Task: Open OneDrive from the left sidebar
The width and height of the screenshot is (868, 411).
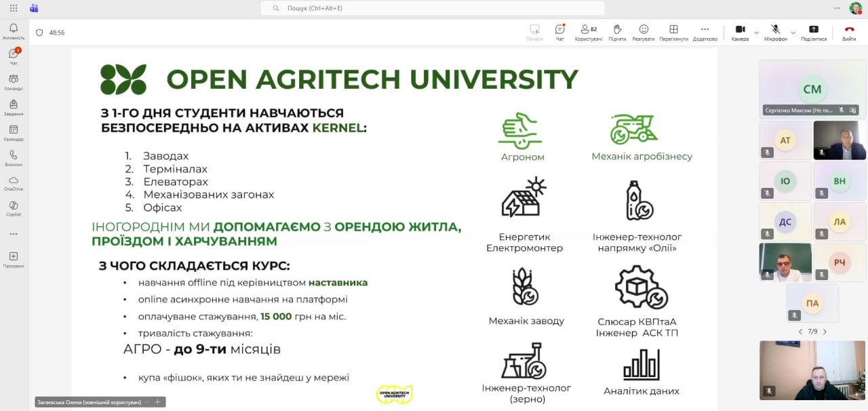Action: 14,182
